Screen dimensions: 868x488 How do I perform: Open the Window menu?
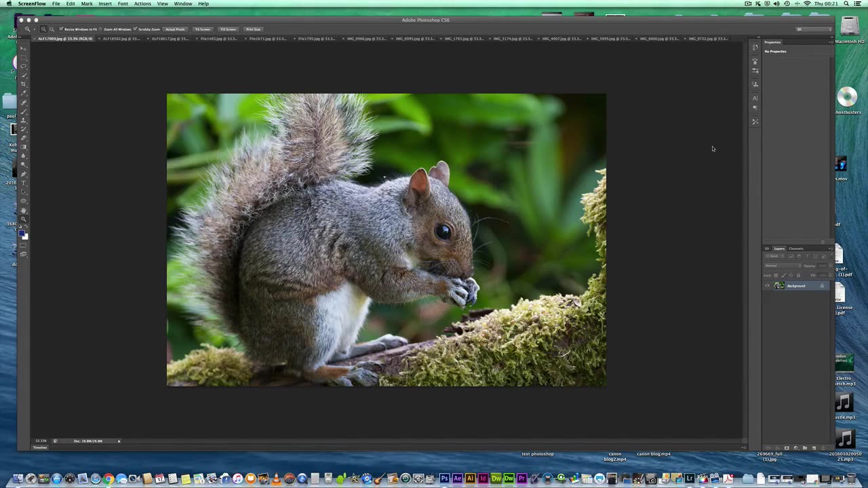pyautogui.click(x=182, y=3)
